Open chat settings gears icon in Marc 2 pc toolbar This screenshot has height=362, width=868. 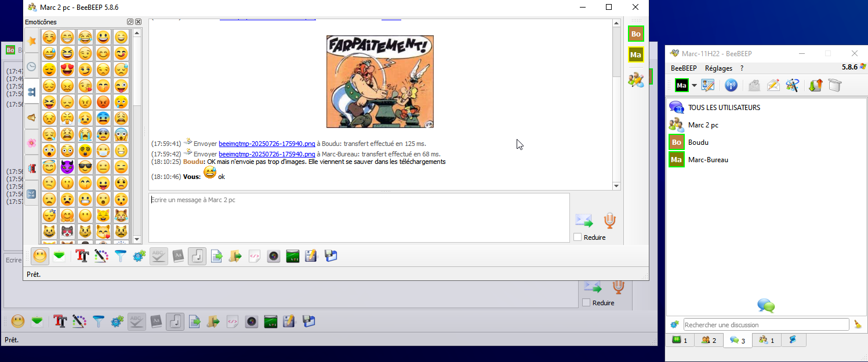pos(139,255)
